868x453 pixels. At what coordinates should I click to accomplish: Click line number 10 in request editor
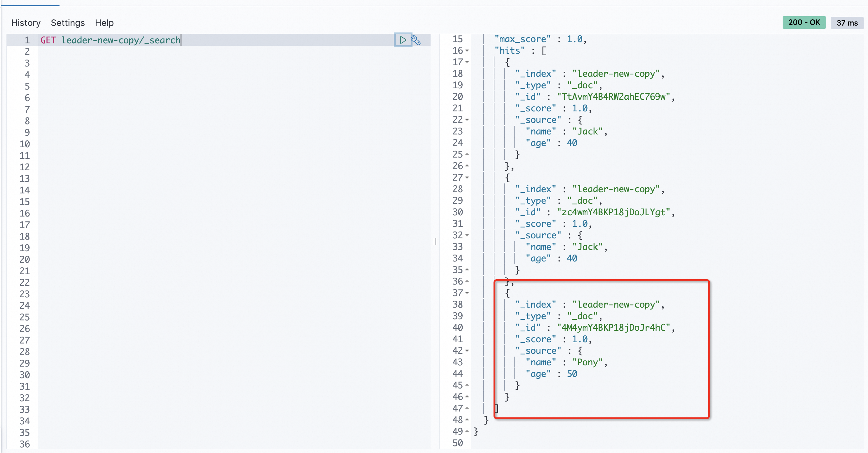coord(25,144)
